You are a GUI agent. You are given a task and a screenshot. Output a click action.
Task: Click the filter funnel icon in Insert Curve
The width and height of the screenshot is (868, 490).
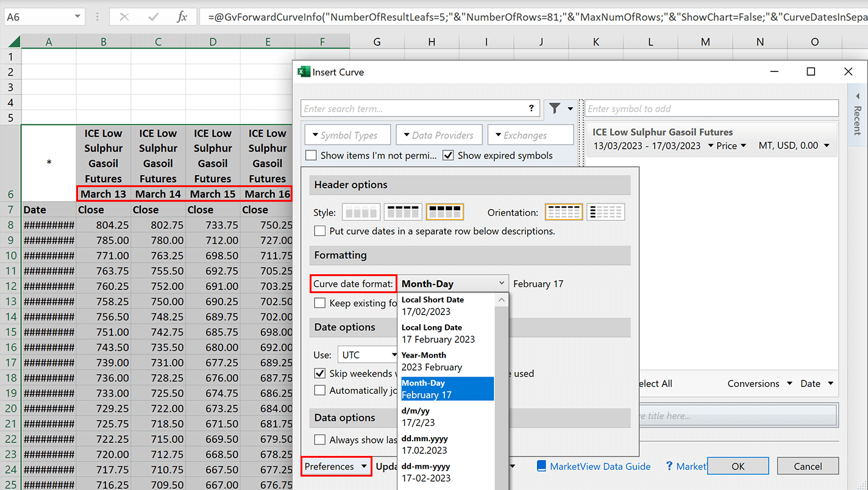(555, 108)
